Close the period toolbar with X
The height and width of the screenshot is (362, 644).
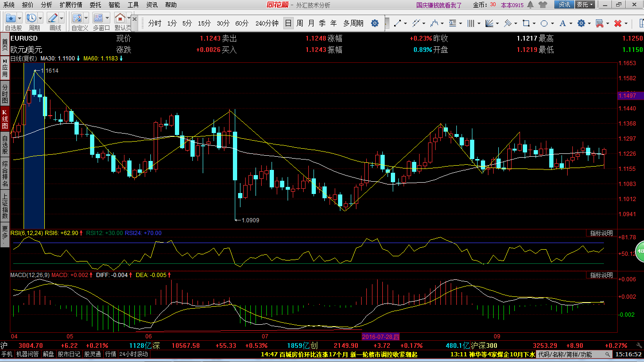tap(134, 20)
